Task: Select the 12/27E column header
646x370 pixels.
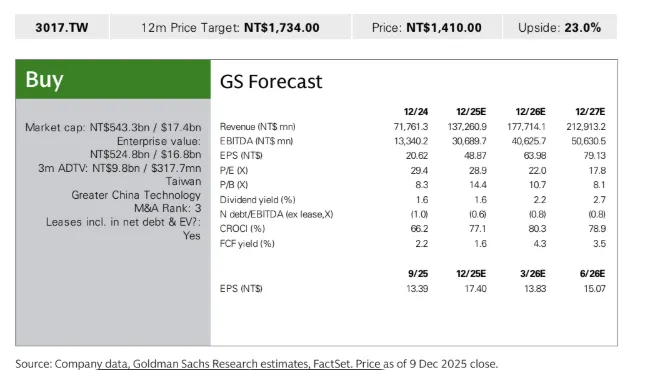Action: (x=590, y=112)
